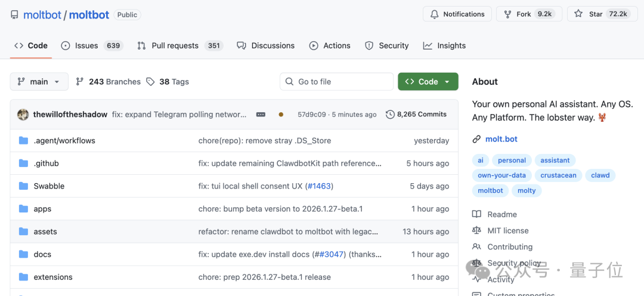Image resolution: width=644 pixels, height=296 pixels.
Task: Click the brown commit status dot
Action: (281, 115)
